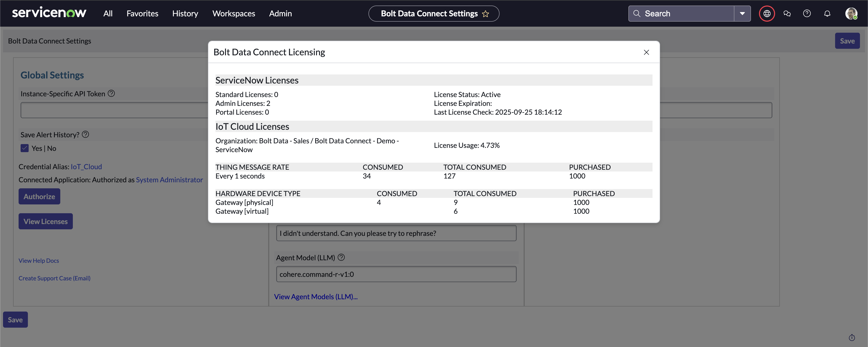Click the ServiceNow logo
The image size is (868, 347).
point(49,13)
